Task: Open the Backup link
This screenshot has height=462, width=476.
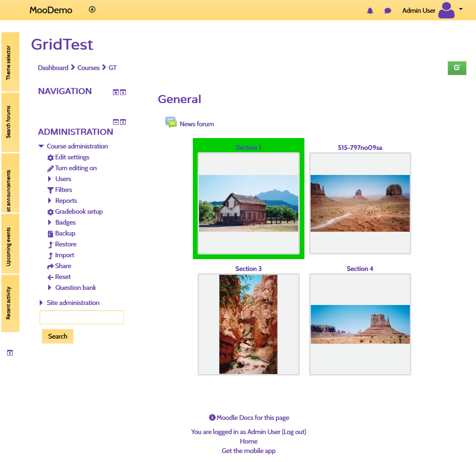Action: (x=65, y=234)
